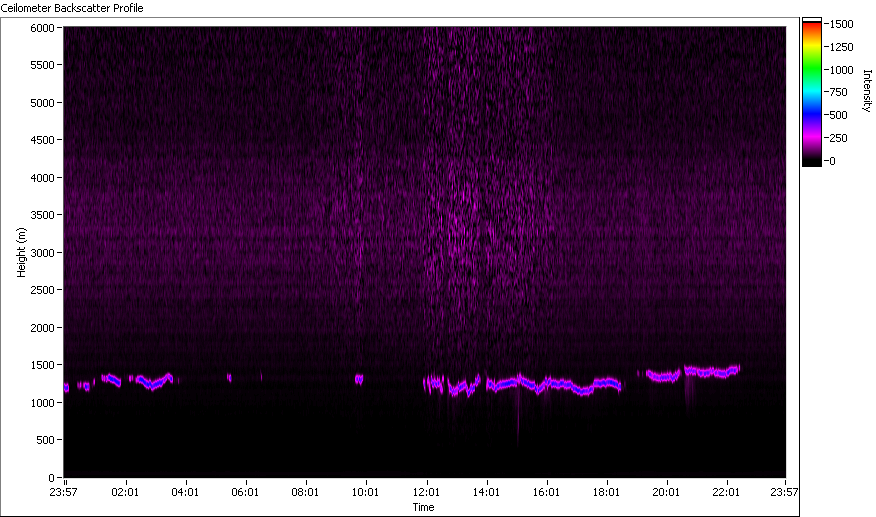Click the Ceilometer Backscatter Profile title
Viewport: 876px width, 517px height.
click(72, 8)
